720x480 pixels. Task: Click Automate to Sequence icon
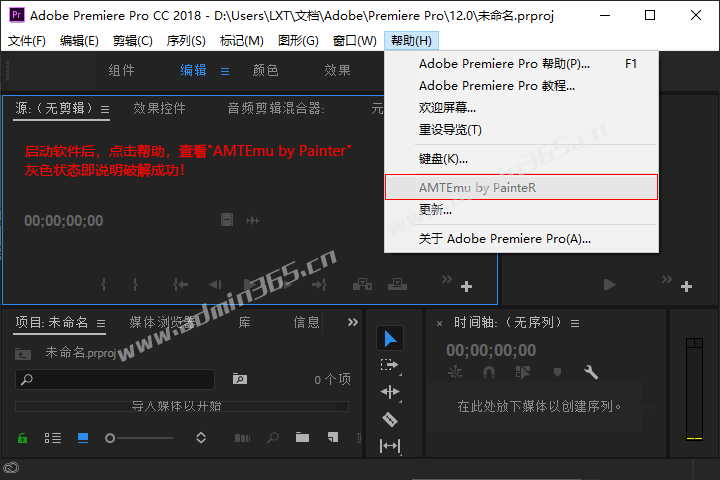242,438
